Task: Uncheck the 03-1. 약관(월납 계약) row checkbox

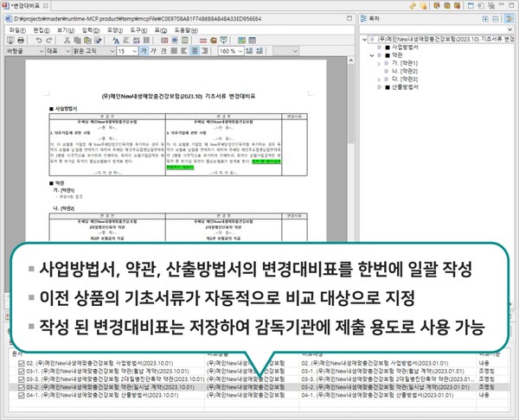Action: pyautogui.click(x=22, y=371)
